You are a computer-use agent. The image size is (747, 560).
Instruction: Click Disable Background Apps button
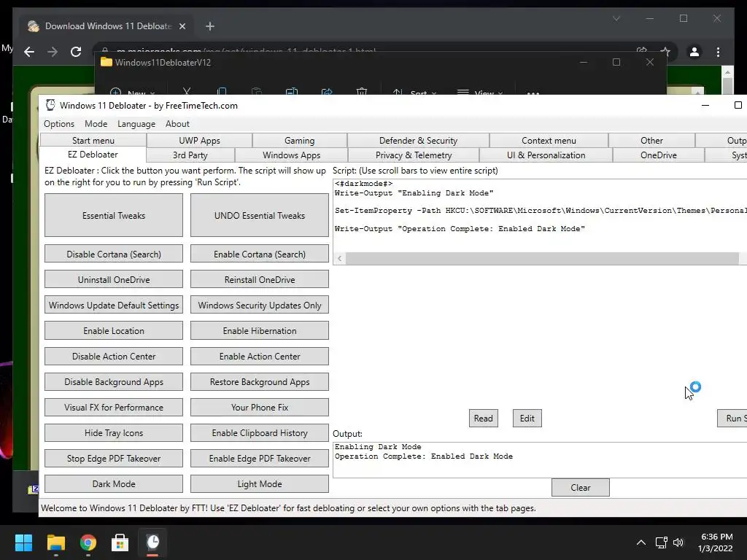click(x=113, y=381)
